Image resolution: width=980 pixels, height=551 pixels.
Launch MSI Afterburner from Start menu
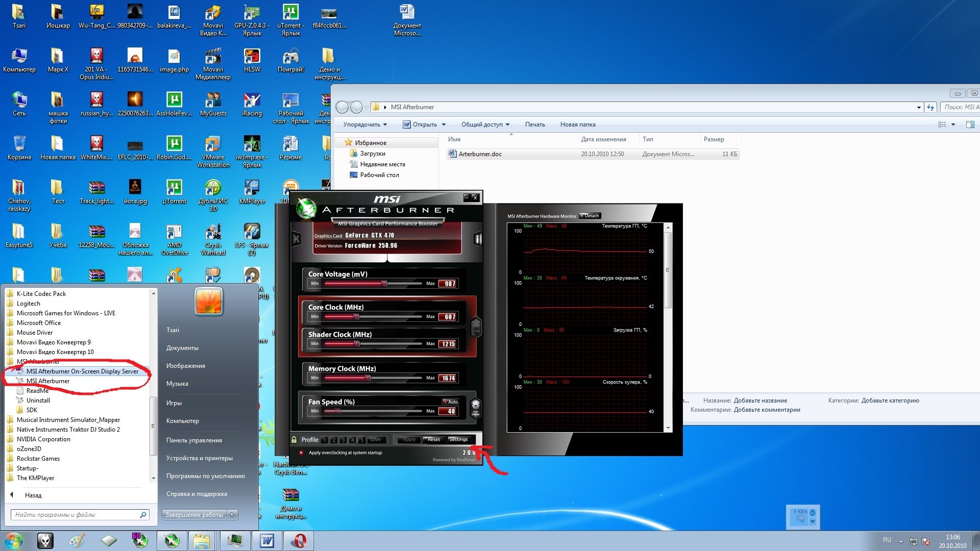[x=47, y=381]
